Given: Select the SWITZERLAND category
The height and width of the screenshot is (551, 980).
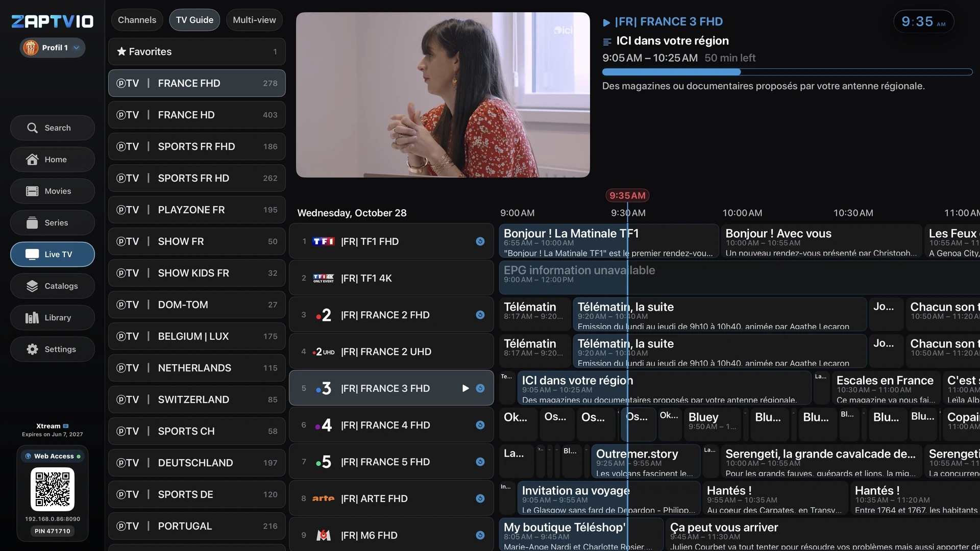Looking at the screenshot, I should click(x=197, y=399).
